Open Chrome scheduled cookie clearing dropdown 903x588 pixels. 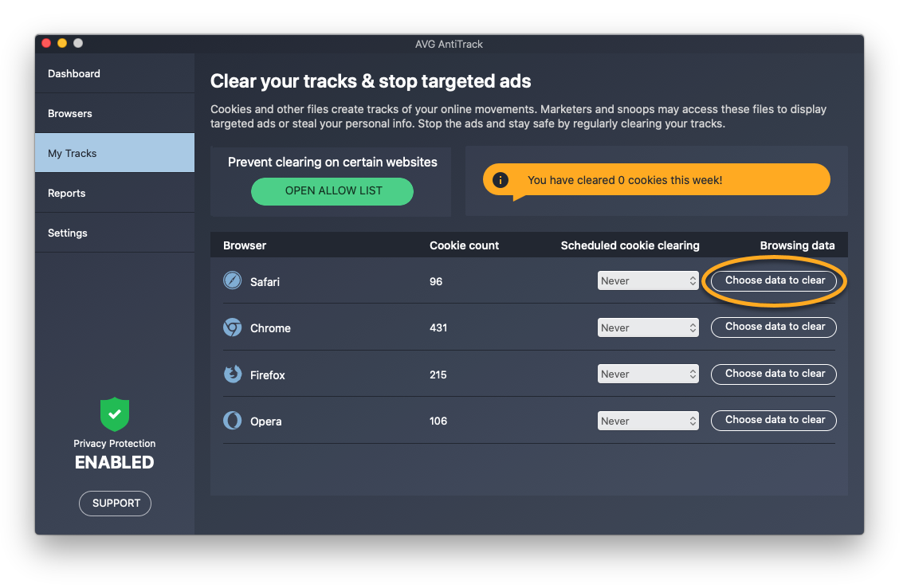(648, 327)
